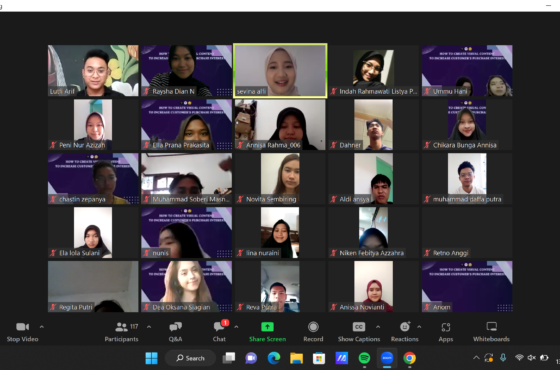Select Niken Febitya Azzahra's video tile
560x370 pixels.
click(374, 232)
